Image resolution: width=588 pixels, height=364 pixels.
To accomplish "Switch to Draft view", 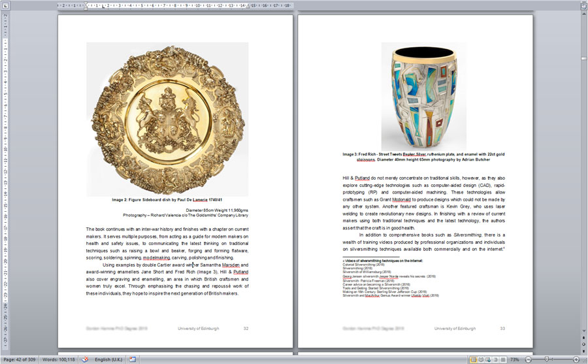I will 503,359.
